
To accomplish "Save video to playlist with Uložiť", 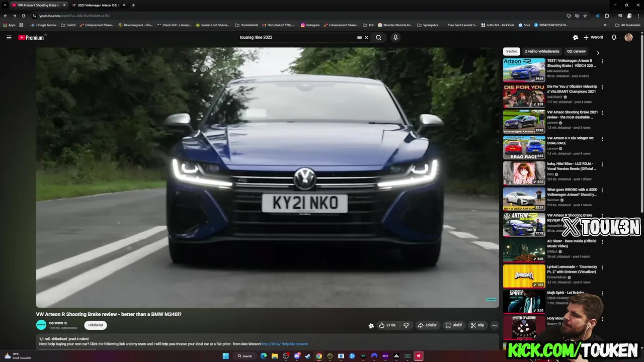I will [454, 325].
